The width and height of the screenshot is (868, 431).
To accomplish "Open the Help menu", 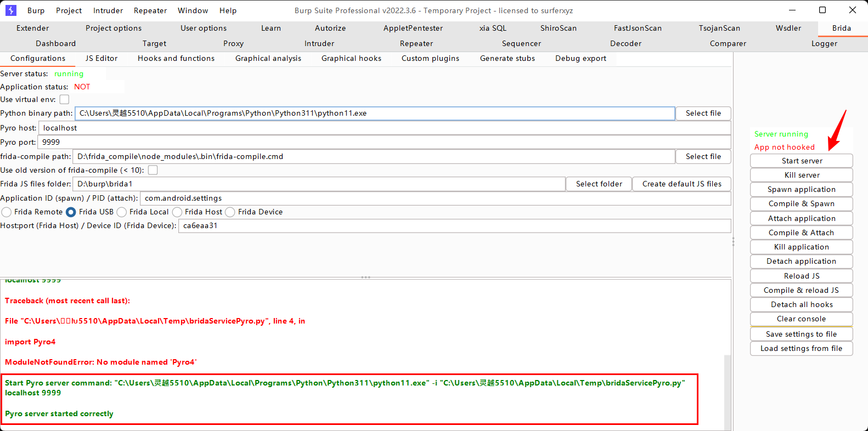I will tap(228, 10).
